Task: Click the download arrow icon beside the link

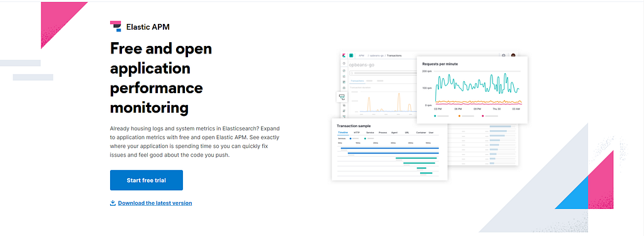Action: click(x=113, y=203)
